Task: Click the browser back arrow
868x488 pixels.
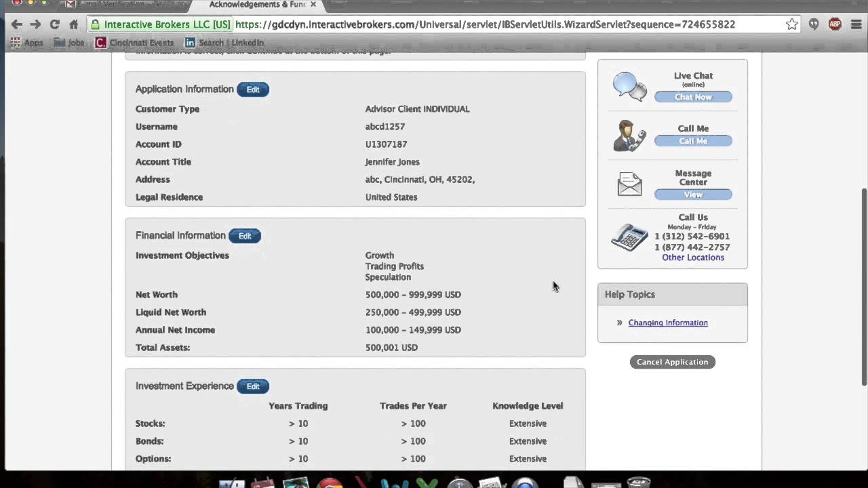Action: tap(17, 24)
